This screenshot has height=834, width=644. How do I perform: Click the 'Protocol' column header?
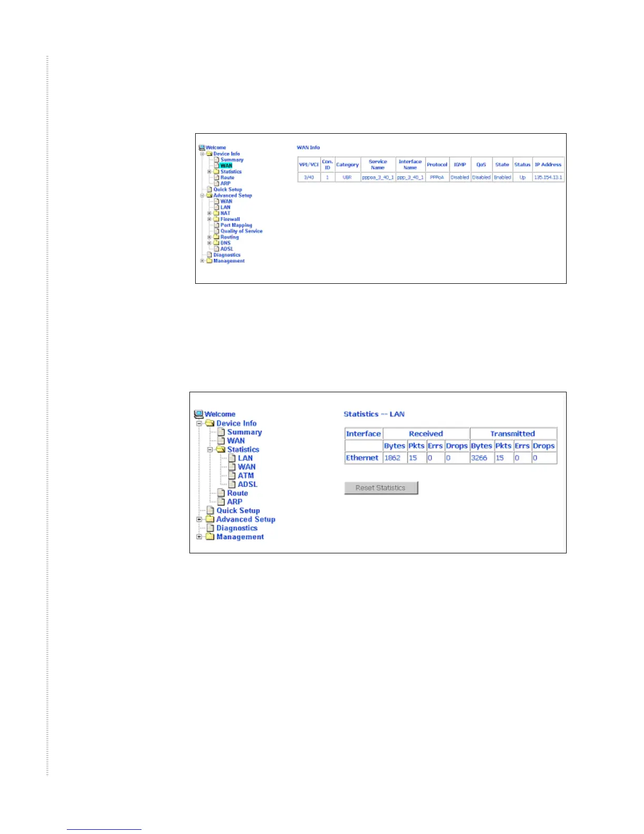[437, 165]
